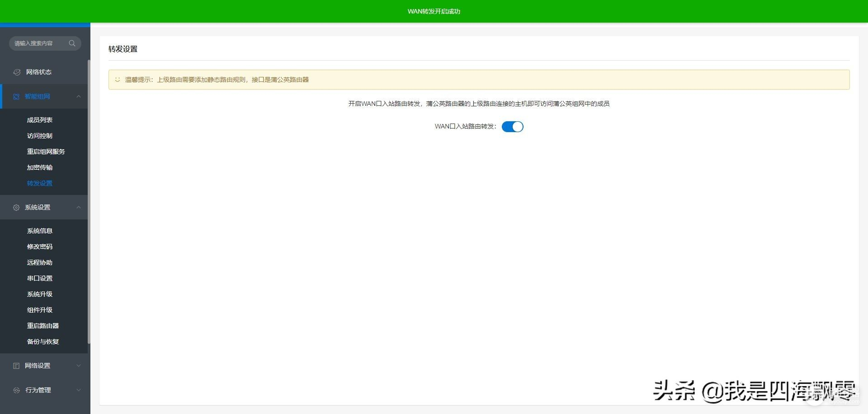Expand the 网络设置 menu chevron
Image resolution: width=868 pixels, height=414 pixels.
coord(79,366)
